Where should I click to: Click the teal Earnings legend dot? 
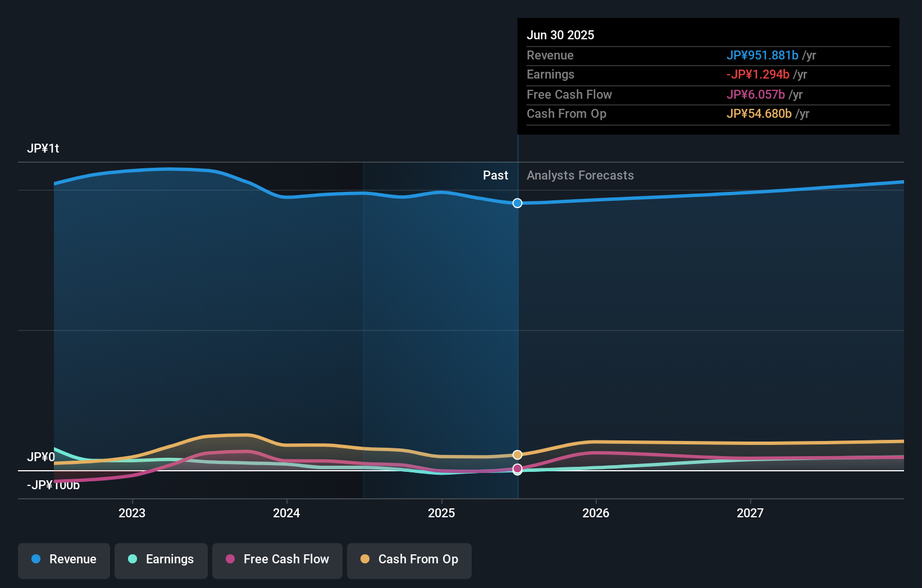[132, 559]
